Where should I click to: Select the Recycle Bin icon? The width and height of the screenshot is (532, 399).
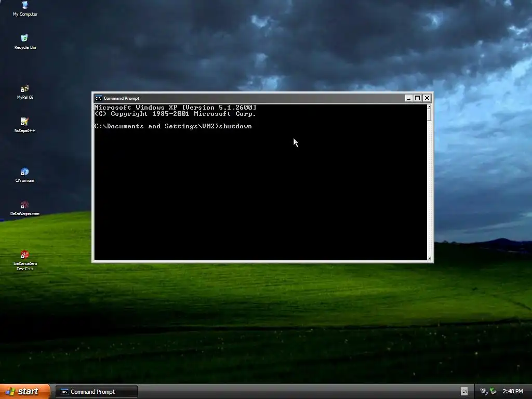click(x=25, y=42)
